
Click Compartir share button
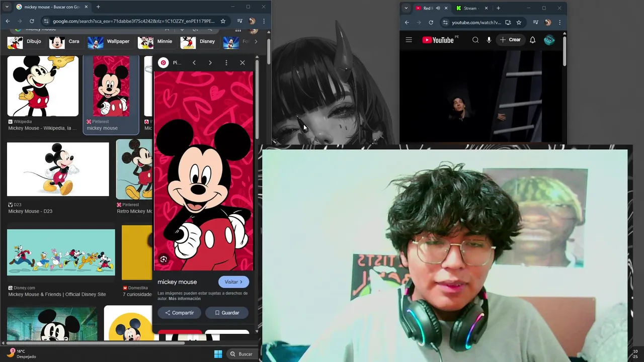pyautogui.click(x=179, y=313)
